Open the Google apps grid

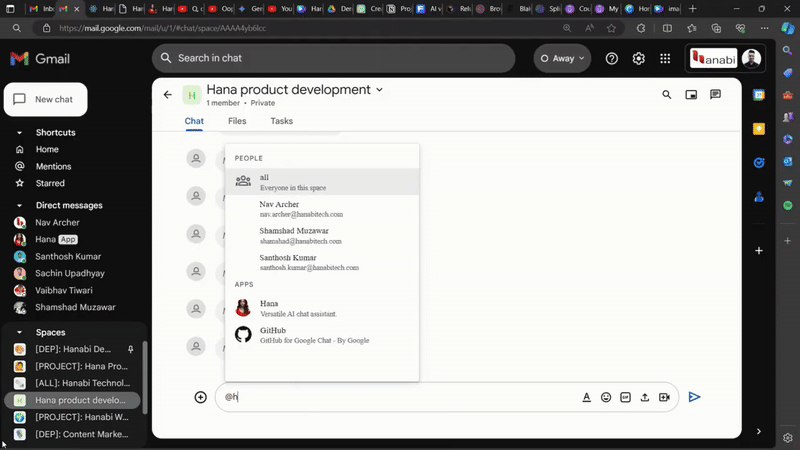(x=665, y=59)
